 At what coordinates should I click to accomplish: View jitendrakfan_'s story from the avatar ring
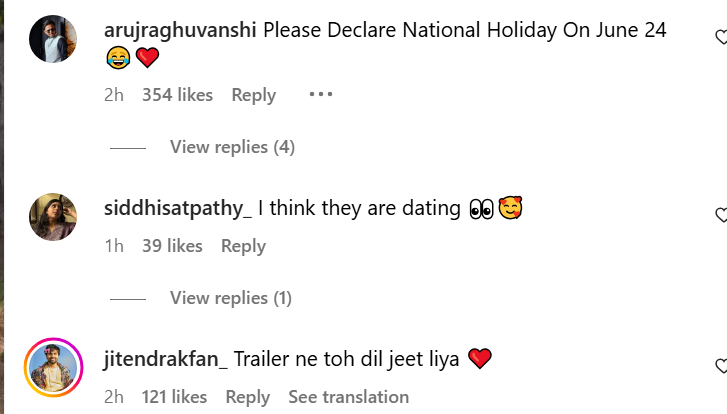point(53,366)
